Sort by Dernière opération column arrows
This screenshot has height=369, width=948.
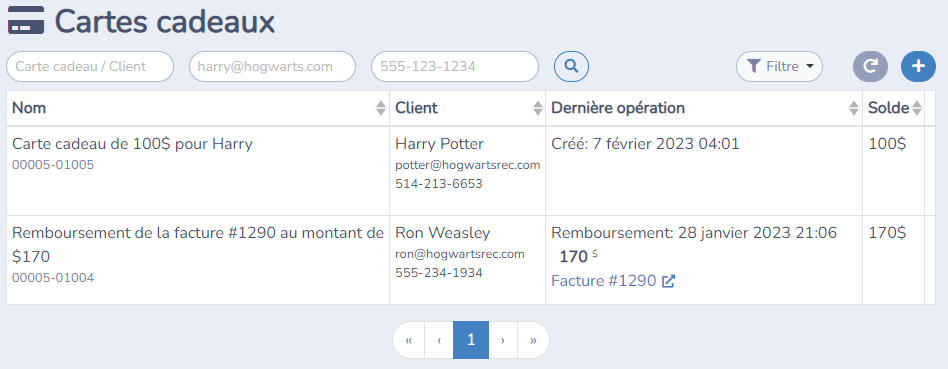click(854, 108)
